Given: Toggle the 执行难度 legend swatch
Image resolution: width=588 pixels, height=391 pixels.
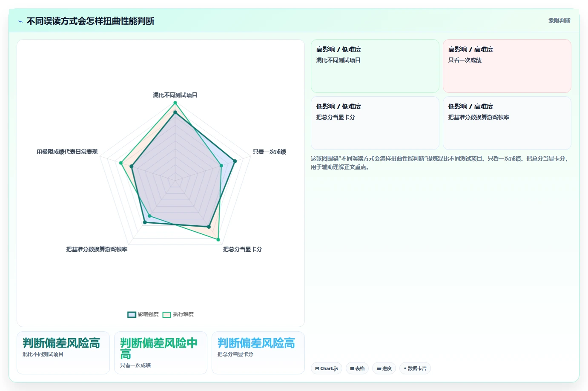Looking at the screenshot, I should (x=166, y=314).
